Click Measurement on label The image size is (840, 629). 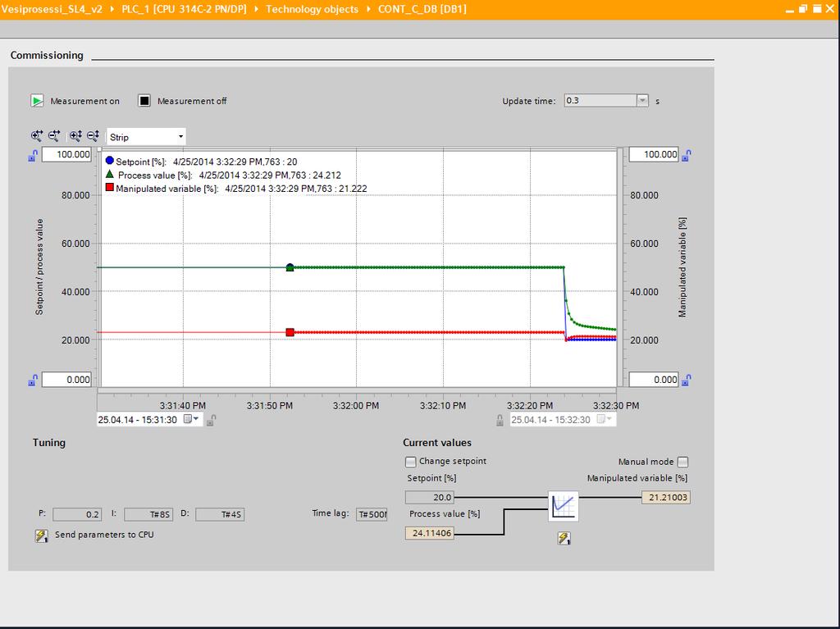coord(84,101)
